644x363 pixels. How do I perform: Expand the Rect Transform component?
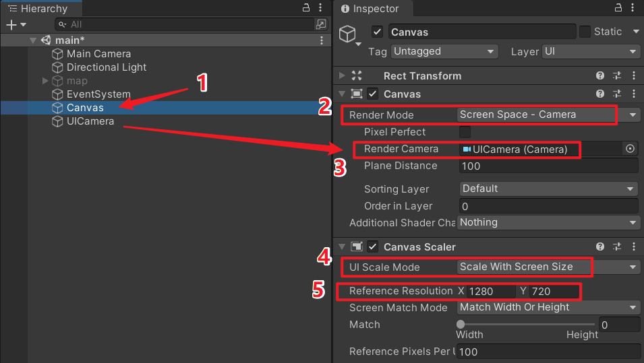[342, 75]
